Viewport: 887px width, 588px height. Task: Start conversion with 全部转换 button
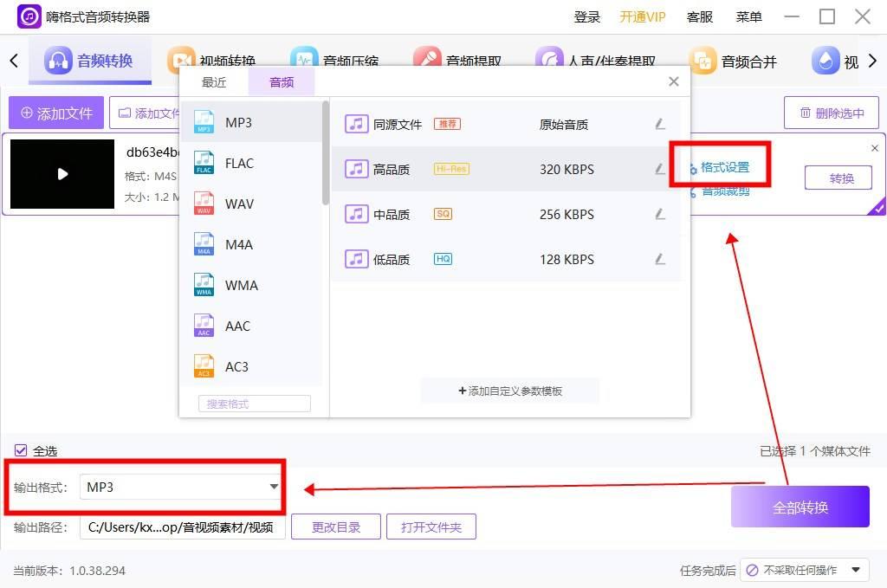[800, 507]
